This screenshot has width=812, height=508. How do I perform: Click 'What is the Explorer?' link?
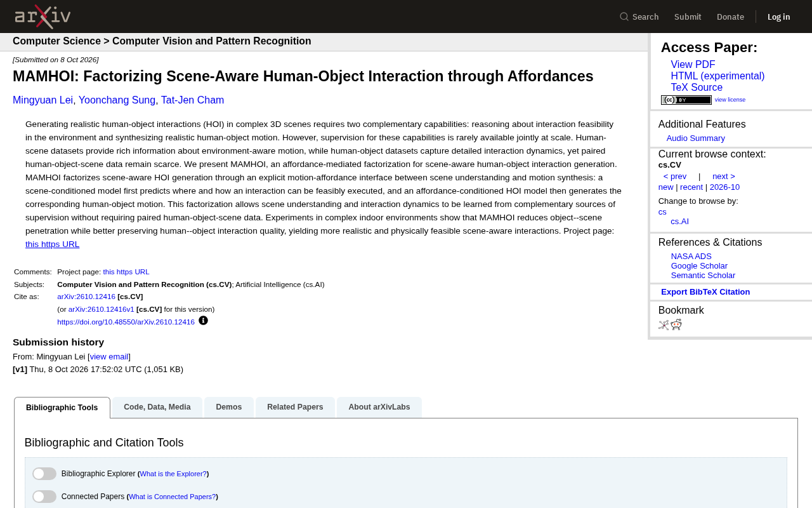pyautogui.click(x=173, y=474)
